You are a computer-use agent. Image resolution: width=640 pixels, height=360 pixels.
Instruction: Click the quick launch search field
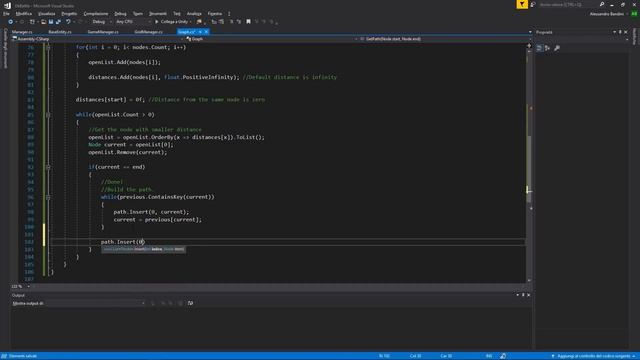(567, 4)
